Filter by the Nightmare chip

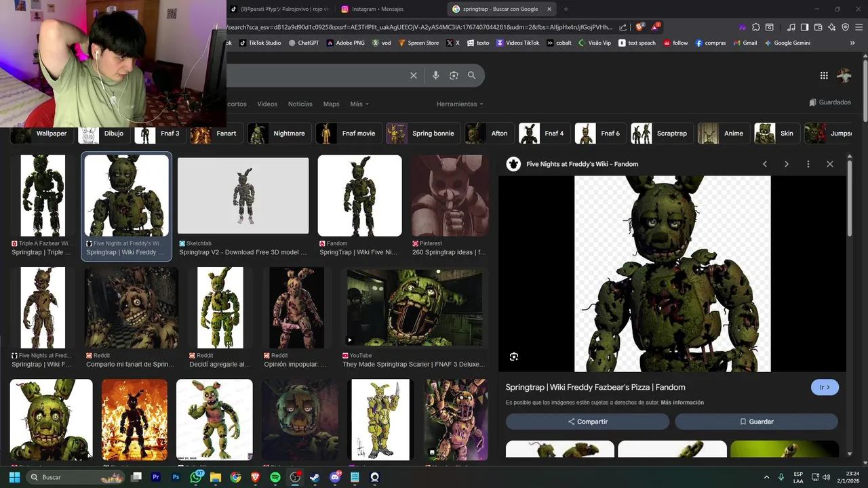tap(279, 134)
